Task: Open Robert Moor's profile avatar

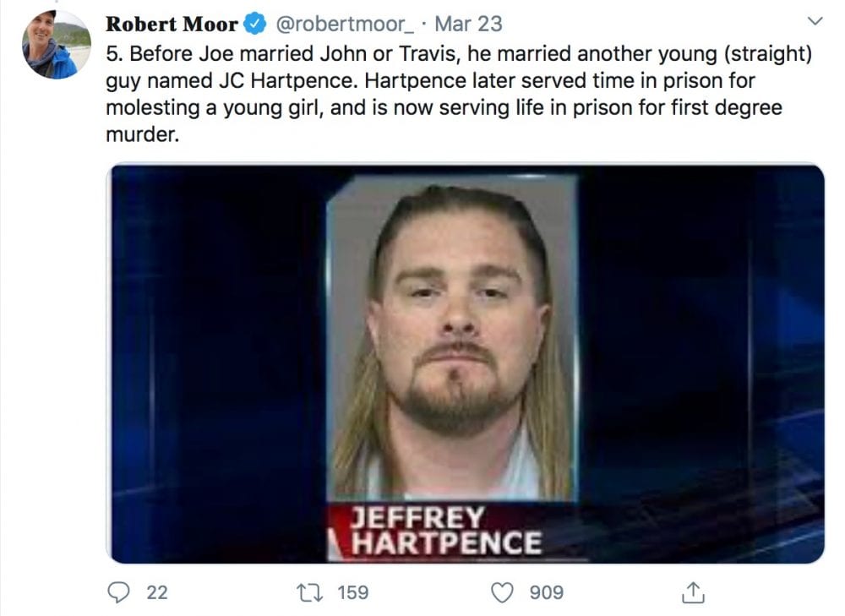Action: tap(56, 45)
